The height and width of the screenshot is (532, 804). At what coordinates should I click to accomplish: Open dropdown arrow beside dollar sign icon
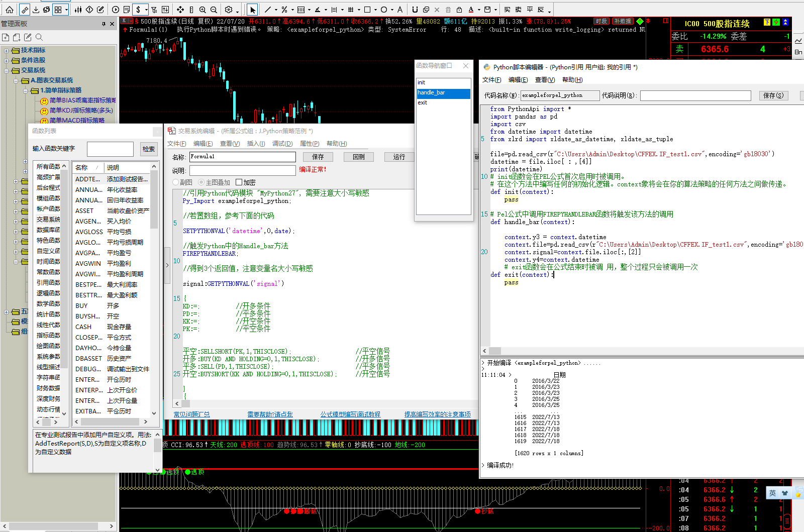(x=146, y=10)
